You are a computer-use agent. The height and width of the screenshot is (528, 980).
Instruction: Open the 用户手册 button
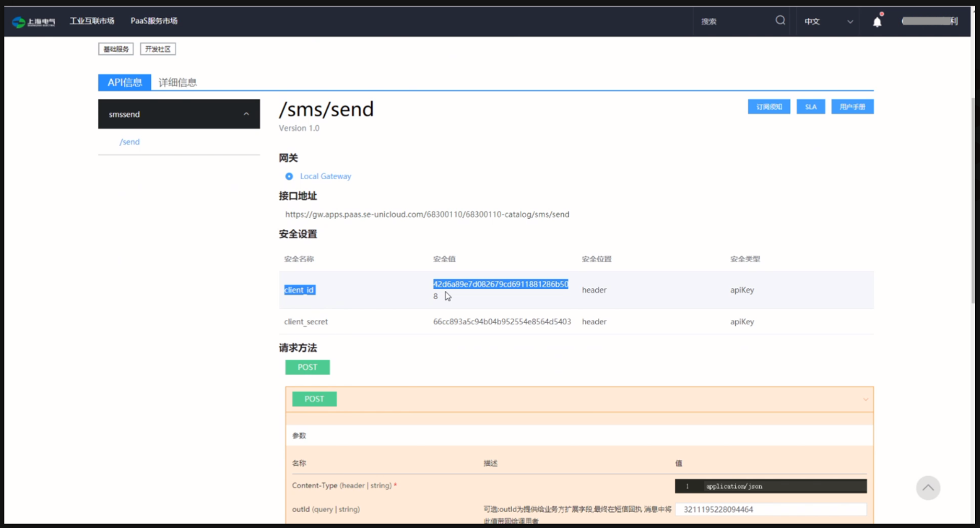point(852,106)
